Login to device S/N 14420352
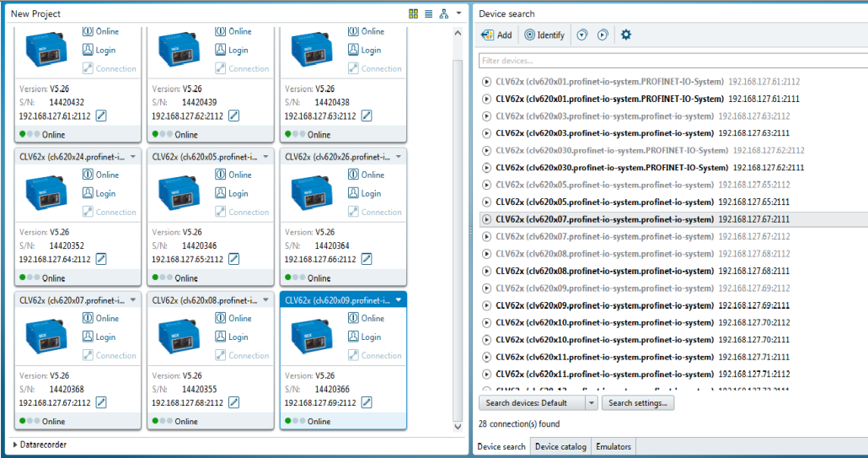The image size is (868, 458). pyautogui.click(x=99, y=193)
